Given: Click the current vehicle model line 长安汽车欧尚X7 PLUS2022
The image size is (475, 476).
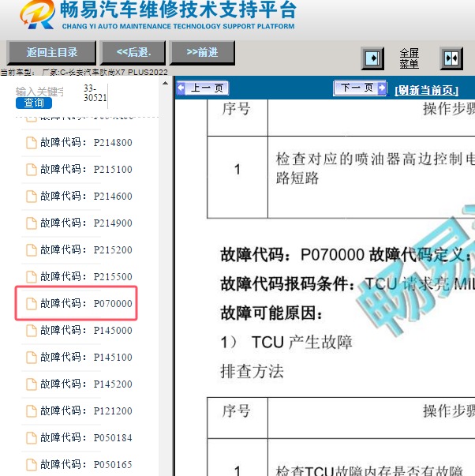Looking at the screenshot, I should (84, 73).
